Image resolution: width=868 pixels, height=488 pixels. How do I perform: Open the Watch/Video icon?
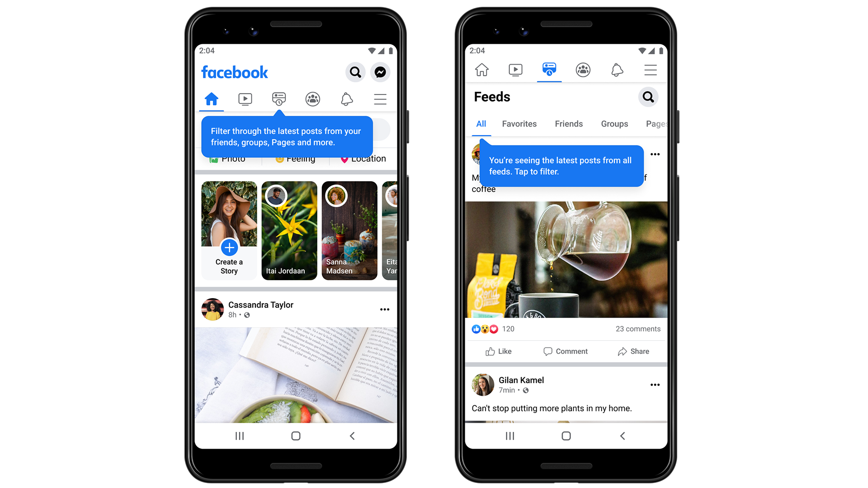[x=246, y=99]
